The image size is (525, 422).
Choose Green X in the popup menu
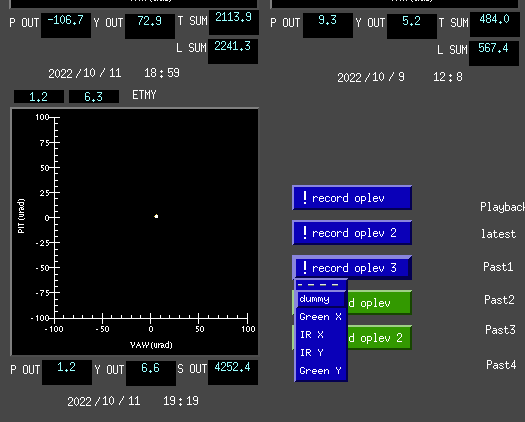[x=321, y=316]
